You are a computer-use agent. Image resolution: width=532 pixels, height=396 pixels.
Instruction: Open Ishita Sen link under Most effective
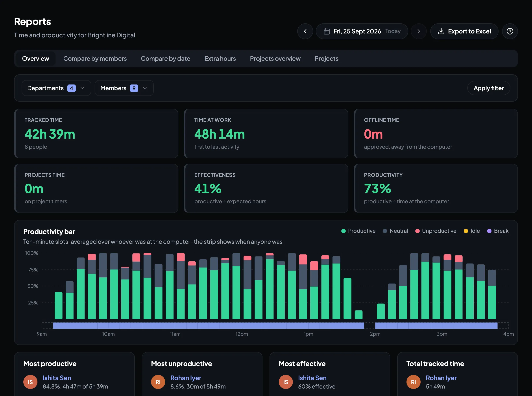[312, 378]
